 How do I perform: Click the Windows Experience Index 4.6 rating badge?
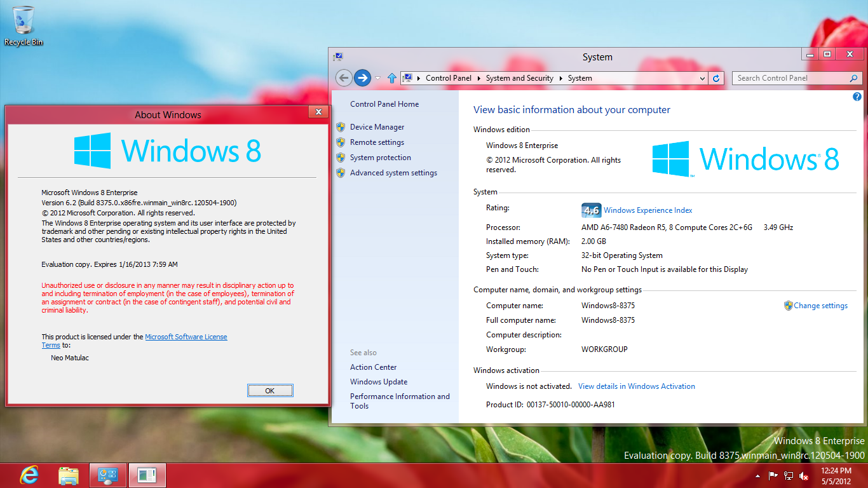click(591, 210)
